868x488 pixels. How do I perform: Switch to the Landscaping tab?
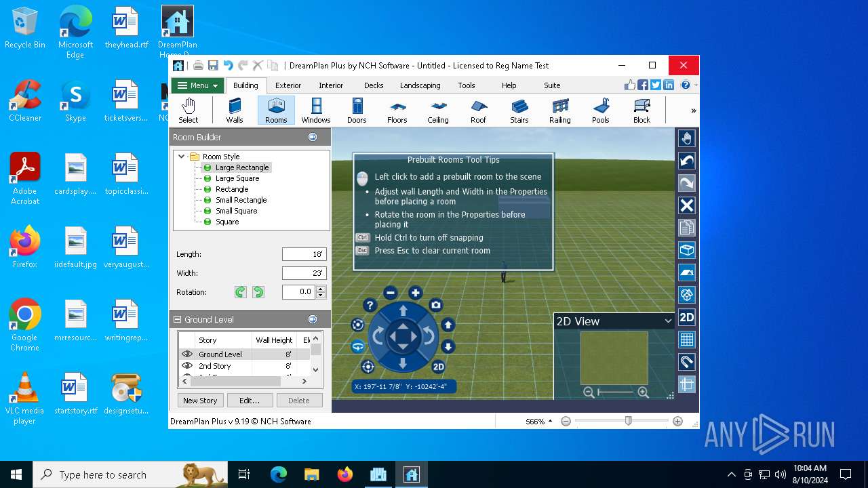pyautogui.click(x=420, y=85)
